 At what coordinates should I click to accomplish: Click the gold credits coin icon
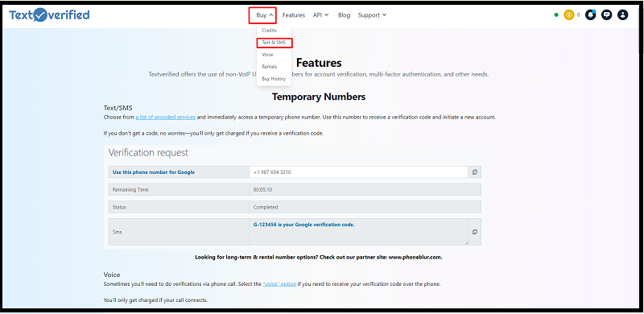coord(569,15)
